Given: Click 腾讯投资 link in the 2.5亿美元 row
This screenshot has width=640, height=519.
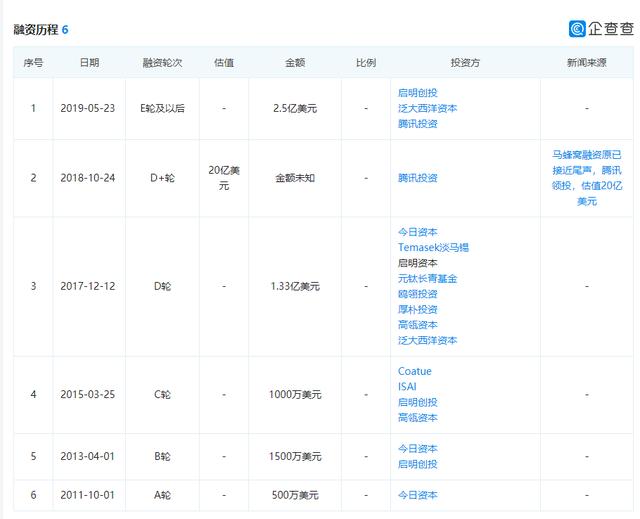Looking at the screenshot, I should click(418, 124).
